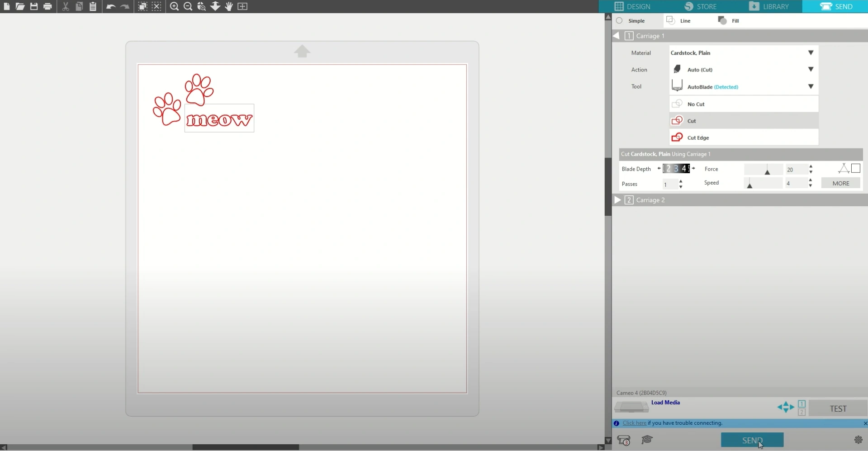This screenshot has height=451, width=868.
Task: Select the Pan Using Mouse tool
Action: pyautogui.click(x=229, y=6)
